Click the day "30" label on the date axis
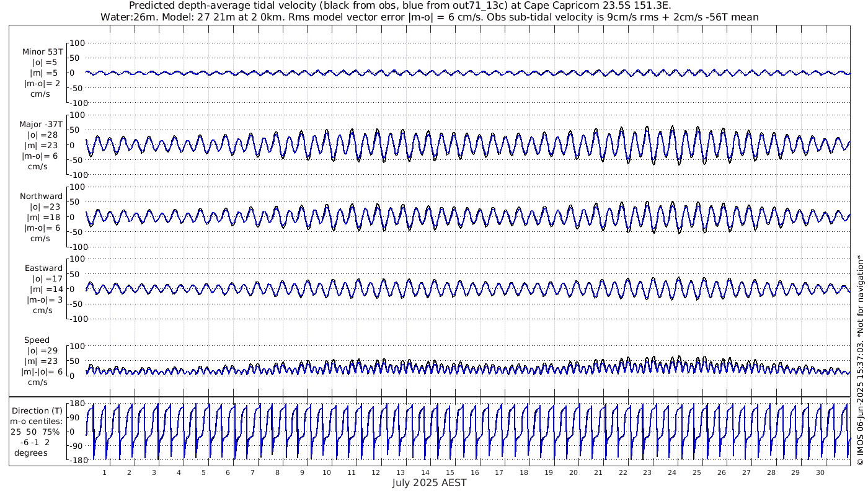Image resolution: width=868 pixels, height=496 pixels. pos(820,472)
